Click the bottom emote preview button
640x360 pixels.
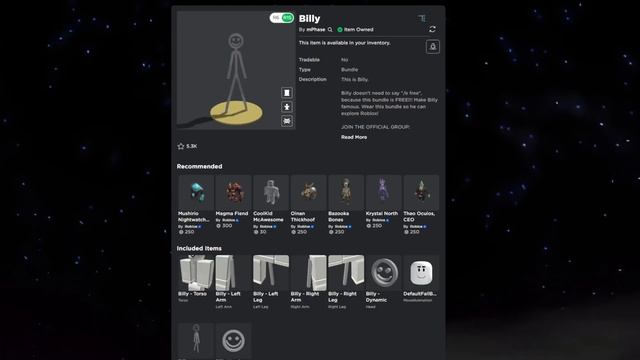(x=287, y=121)
